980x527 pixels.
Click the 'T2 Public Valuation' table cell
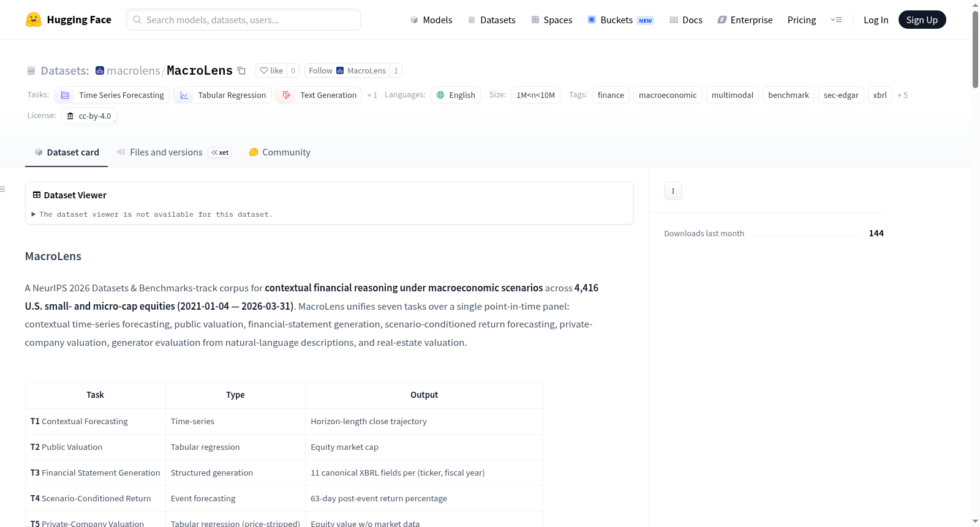click(x=96, y=447)
